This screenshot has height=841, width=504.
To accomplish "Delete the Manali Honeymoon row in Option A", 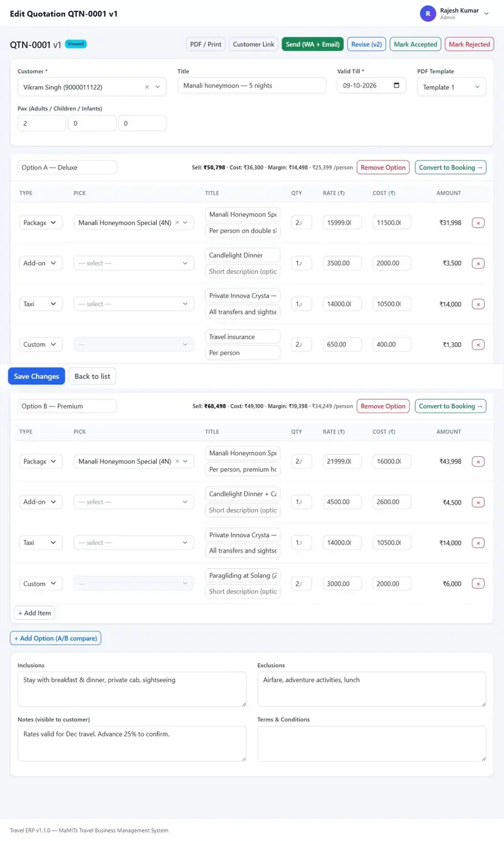I will [x=478, y=223].
